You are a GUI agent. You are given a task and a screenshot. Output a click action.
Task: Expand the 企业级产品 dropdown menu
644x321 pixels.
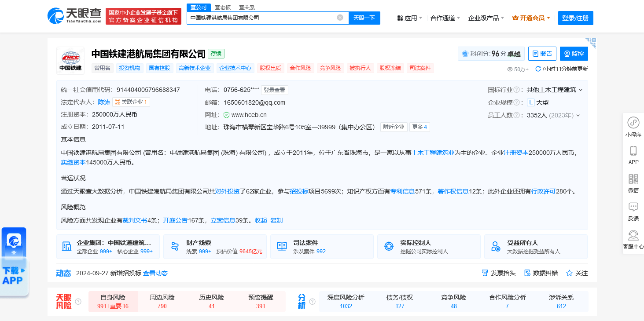coord(486,18)
